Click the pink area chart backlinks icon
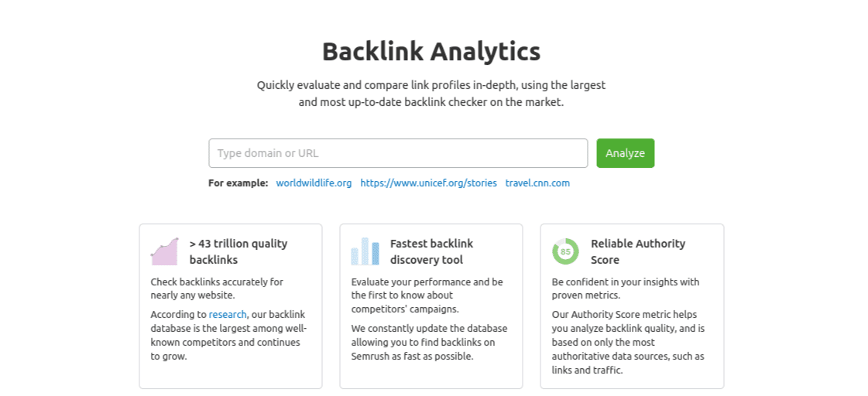 click(164, 251)
